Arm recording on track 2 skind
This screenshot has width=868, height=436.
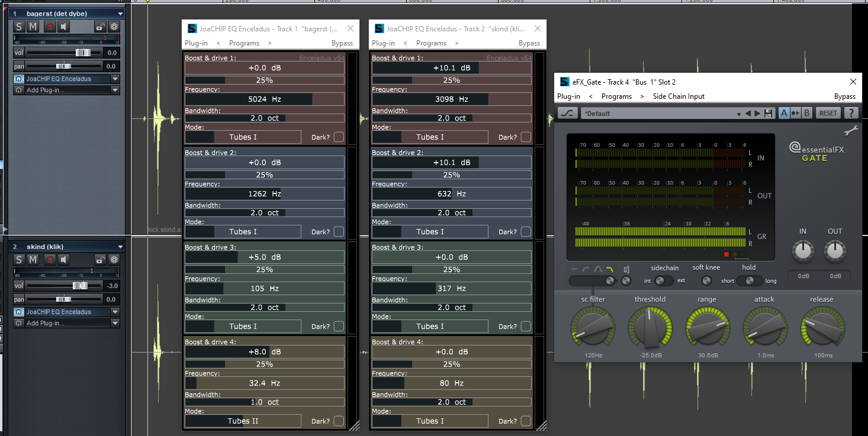pos(50,260)
